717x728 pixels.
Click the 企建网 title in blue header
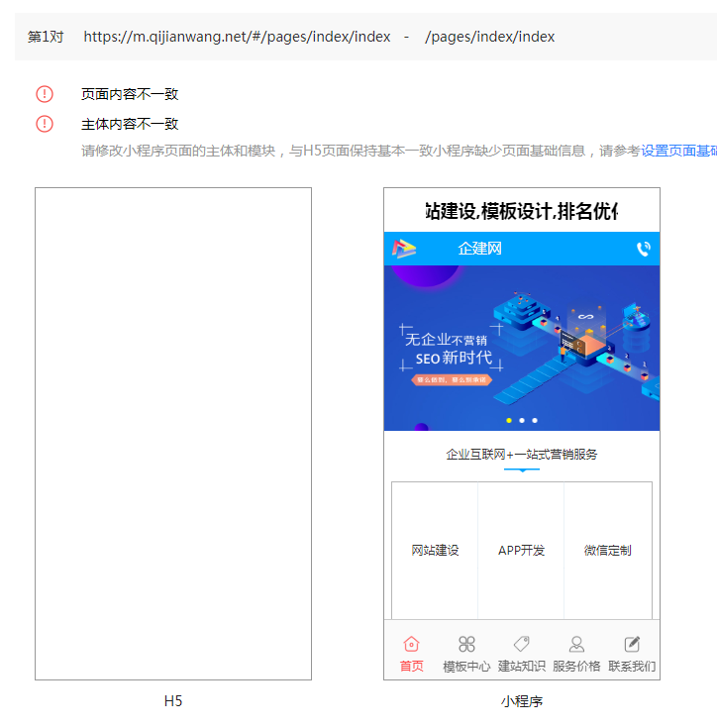[480, 249]
